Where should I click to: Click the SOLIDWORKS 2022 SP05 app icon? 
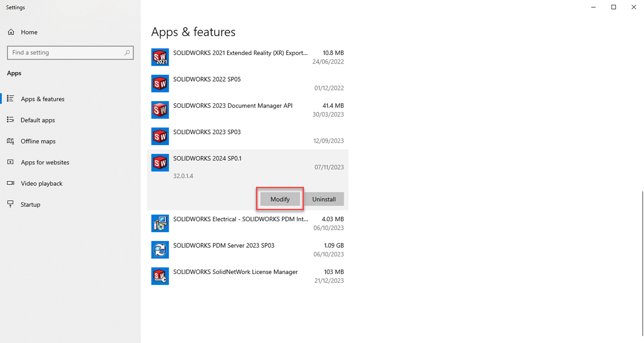[x=160, y=83]
